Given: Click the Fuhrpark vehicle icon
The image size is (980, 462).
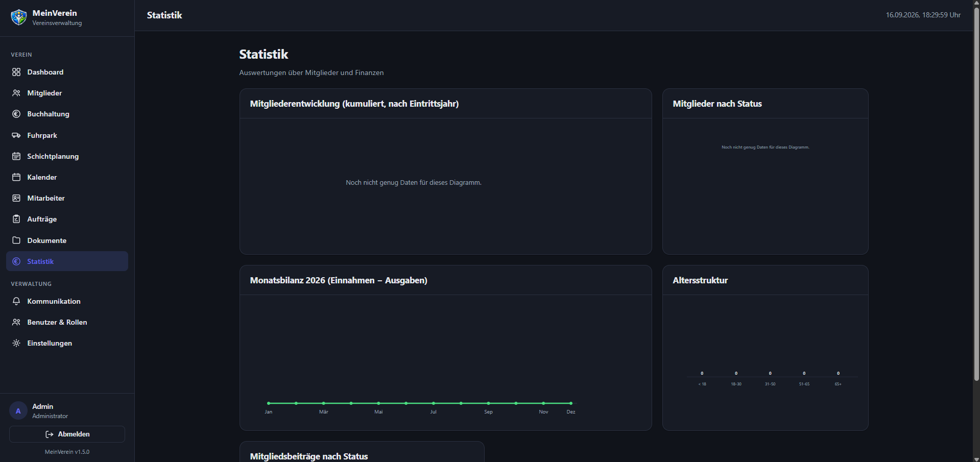Looking at the screenshot, I should [16, 135].
